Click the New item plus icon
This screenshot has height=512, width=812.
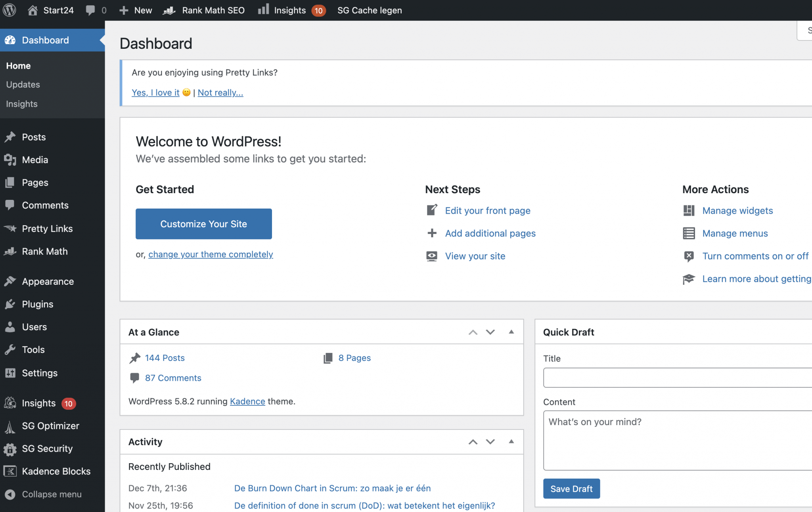124,10
